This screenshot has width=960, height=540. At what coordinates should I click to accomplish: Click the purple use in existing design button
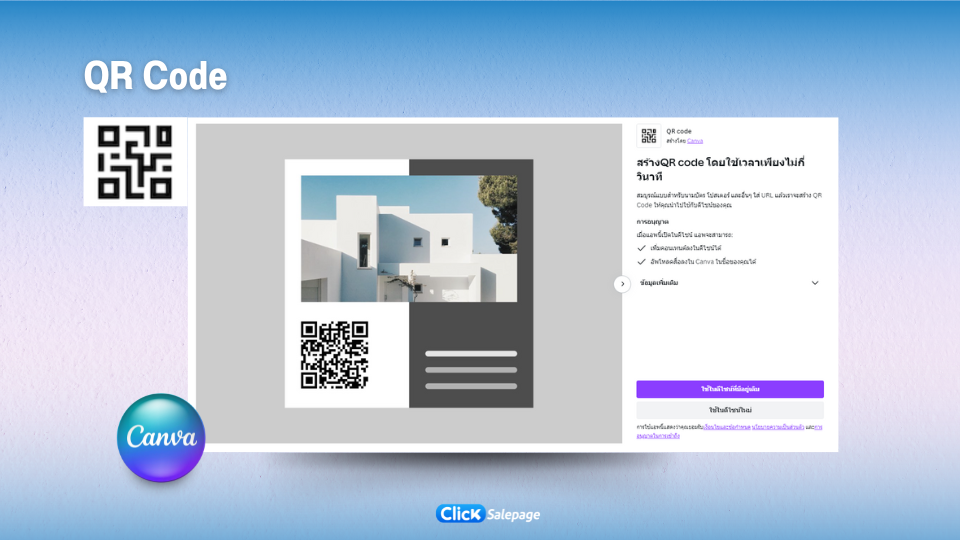coord(730,389)
